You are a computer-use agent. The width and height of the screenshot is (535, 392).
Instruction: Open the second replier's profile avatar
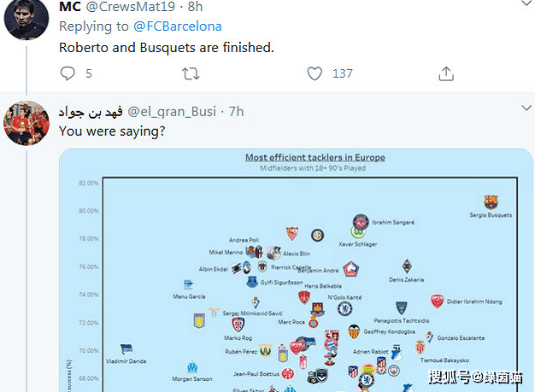point(26,123)
